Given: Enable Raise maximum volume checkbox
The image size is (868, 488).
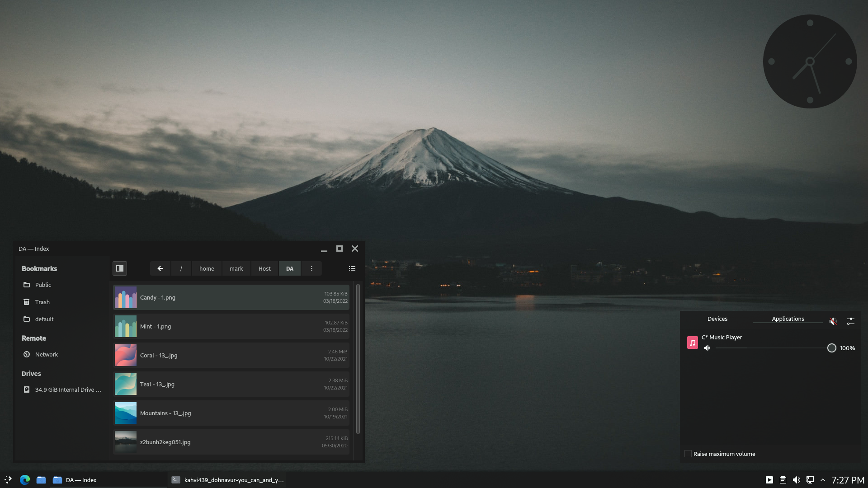Looking at the screenshot, I should (x=688, y=454).
